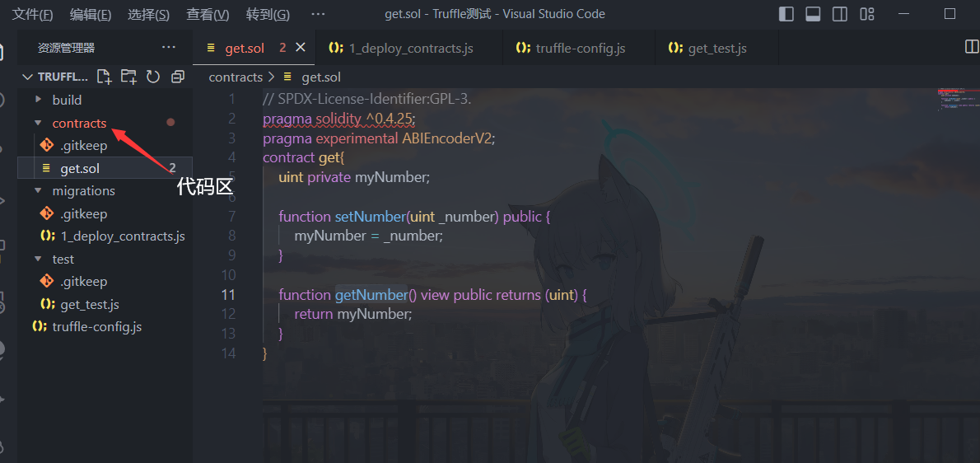Open the customize layout icon
This screenshot has width=980, height=463.
pyautogui.click(x=867, y=14)
